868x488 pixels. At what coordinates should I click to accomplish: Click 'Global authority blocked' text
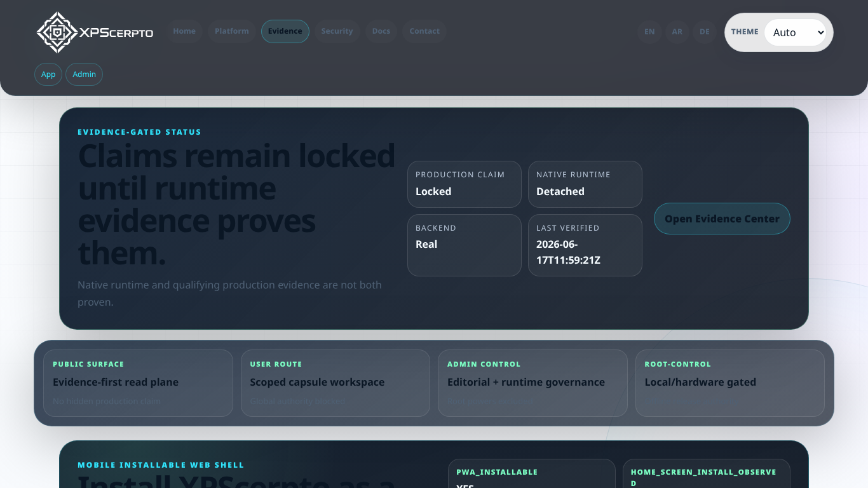point(297,402)
